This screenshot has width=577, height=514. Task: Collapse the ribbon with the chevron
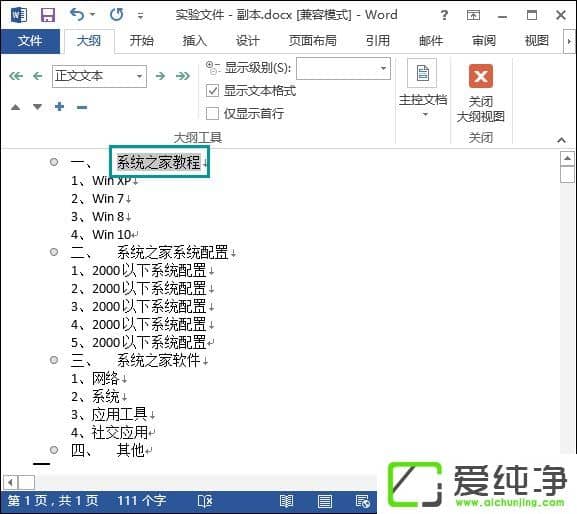pyautogui.click(x=561, y=140)
